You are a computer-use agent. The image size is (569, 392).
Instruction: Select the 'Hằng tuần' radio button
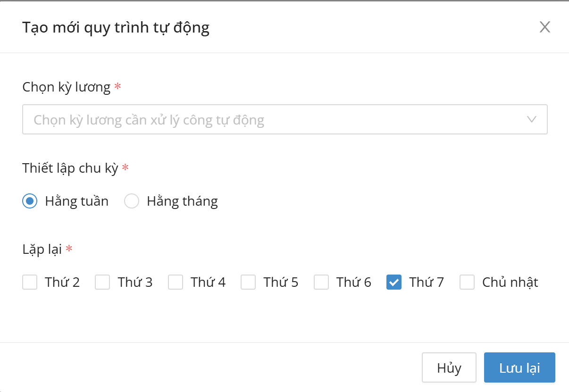(30, 201)
